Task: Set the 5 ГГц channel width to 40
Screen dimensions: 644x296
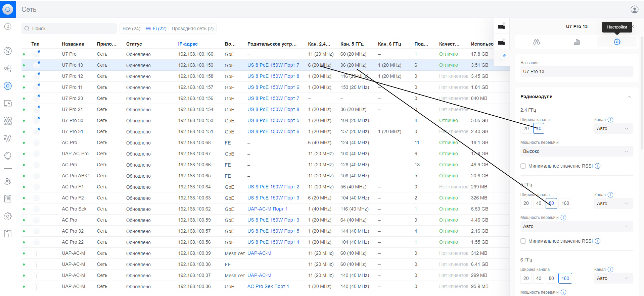Action: point(539,203)
